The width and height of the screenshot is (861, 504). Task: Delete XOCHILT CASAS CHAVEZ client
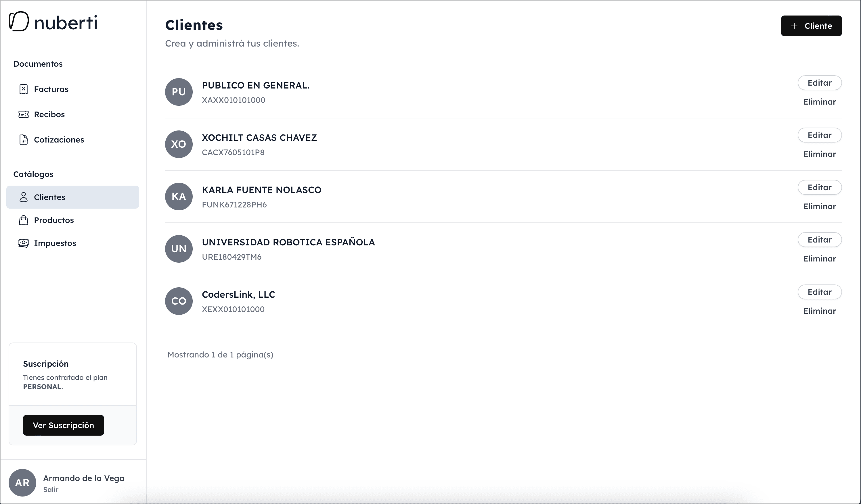[819, 154]
